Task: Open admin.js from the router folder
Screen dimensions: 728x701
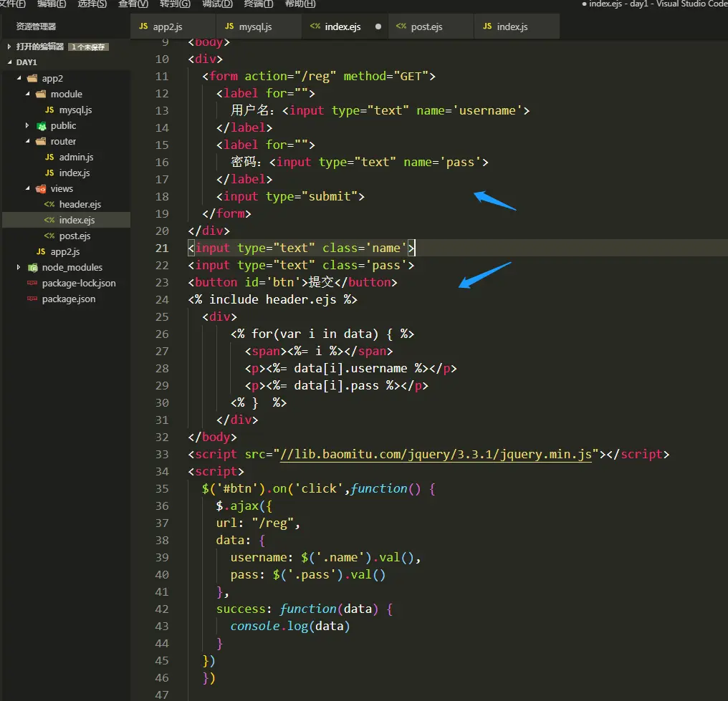Action: coord(76,158)
